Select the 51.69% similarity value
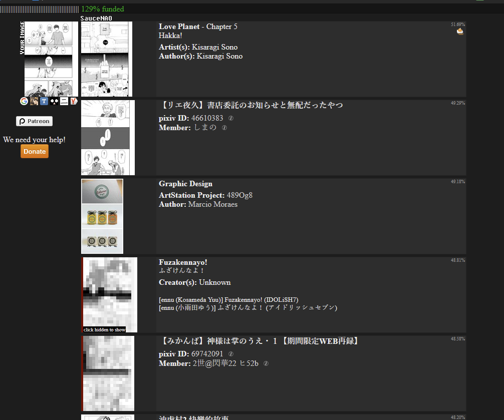This screenshot has height=420, width=504. coord(458,25)
